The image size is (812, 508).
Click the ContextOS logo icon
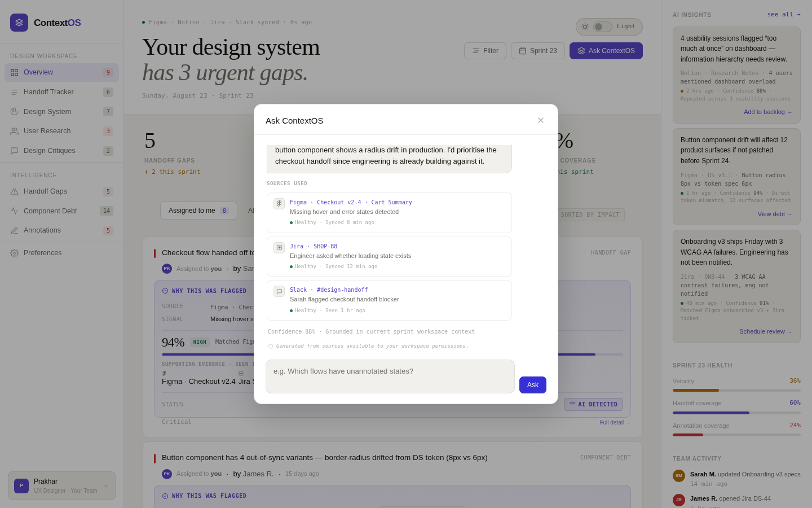pos(19,23)
